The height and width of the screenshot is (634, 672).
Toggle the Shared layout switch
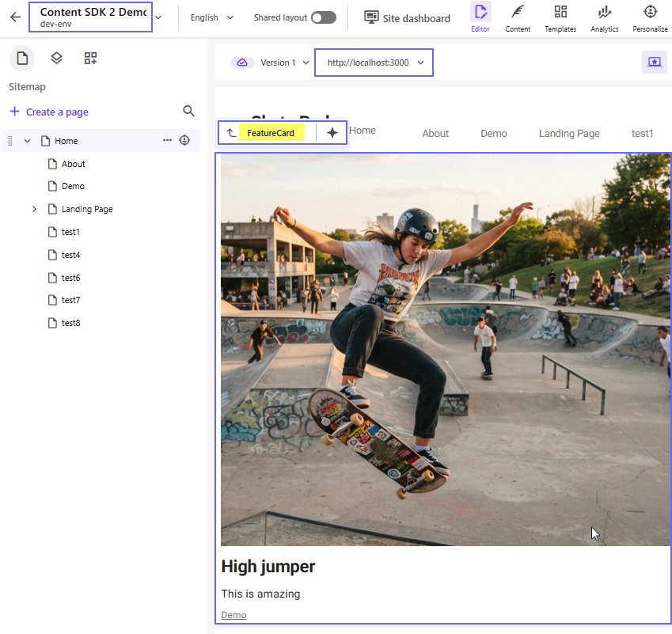324,17
